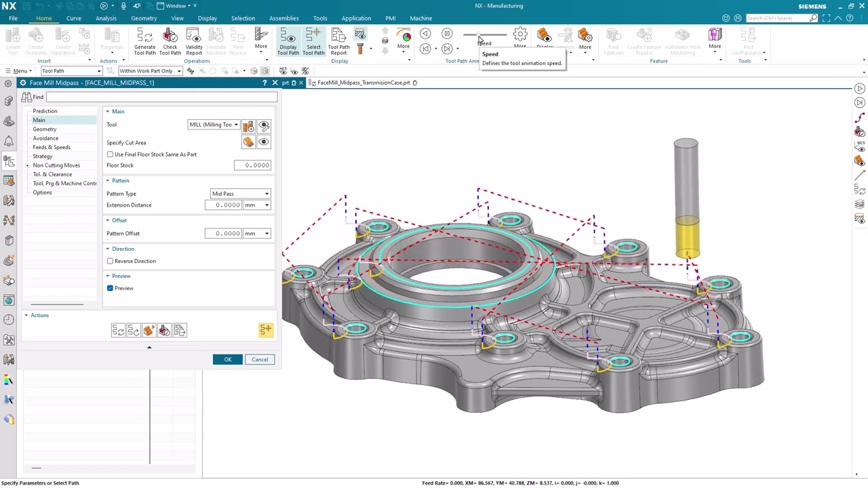Pause the tool path animation

pos(447,33)
